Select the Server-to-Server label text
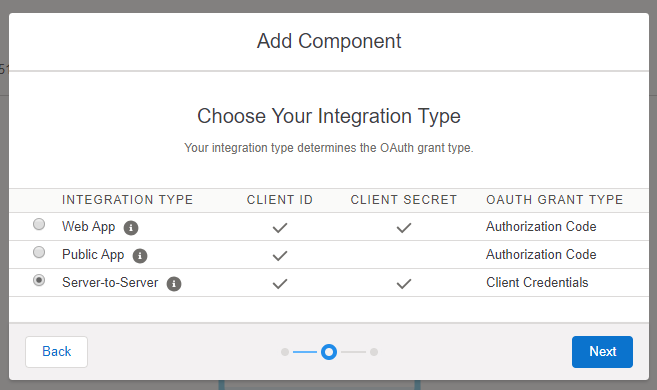657x390 pixels. (110, 283)
